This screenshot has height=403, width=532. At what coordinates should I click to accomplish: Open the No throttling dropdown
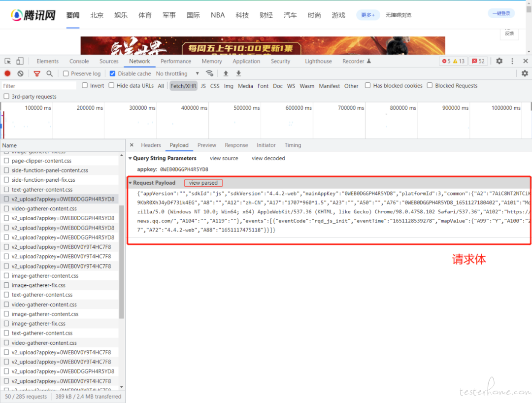coord(177,73)
